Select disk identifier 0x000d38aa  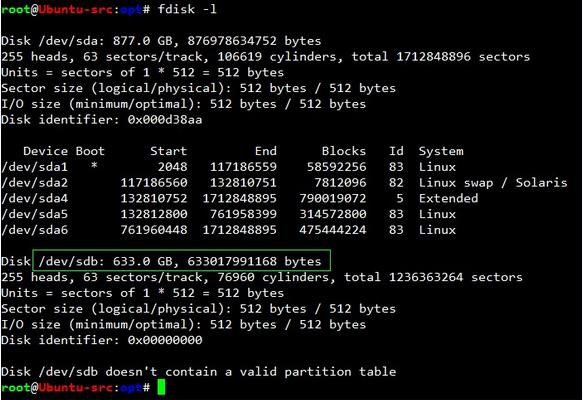pos(165,120)
